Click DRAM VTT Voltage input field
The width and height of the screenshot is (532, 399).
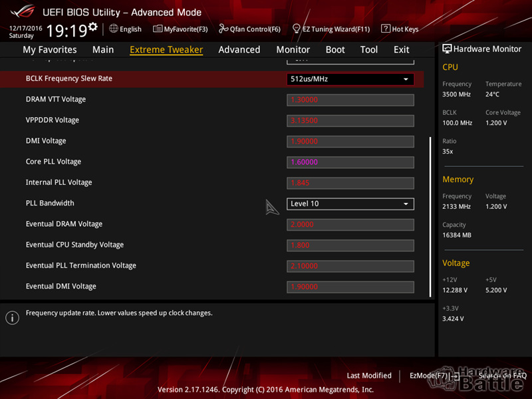tap(350, 100)
